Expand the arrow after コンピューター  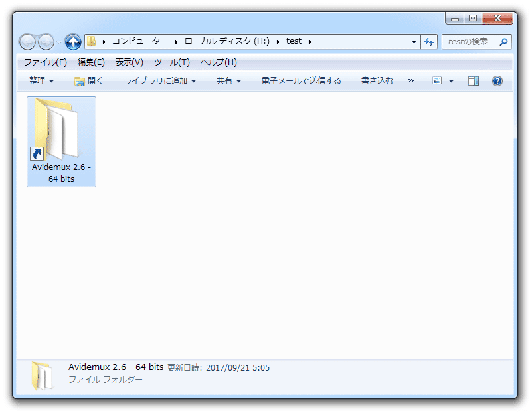tap(177, 42)
